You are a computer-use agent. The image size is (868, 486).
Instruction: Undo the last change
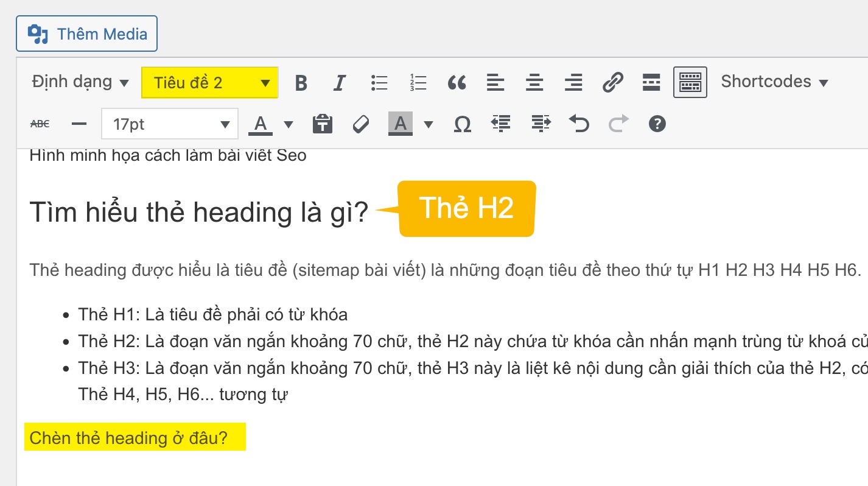579,124
